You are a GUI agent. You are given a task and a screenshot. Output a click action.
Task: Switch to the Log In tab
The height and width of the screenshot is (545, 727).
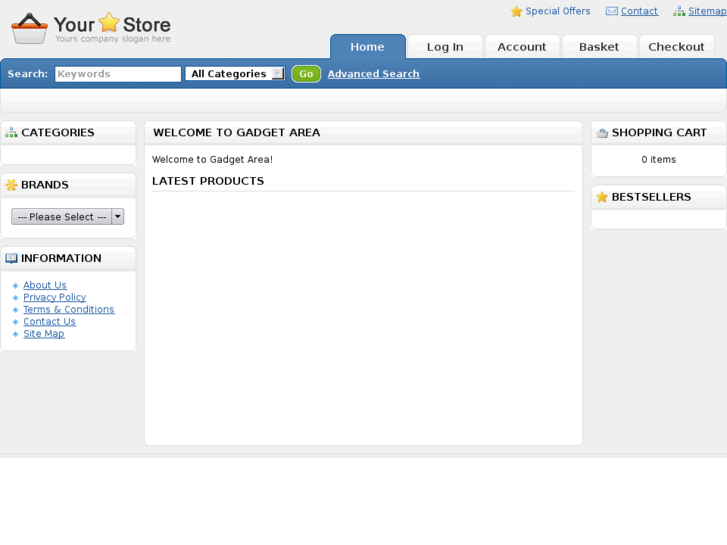445,47
